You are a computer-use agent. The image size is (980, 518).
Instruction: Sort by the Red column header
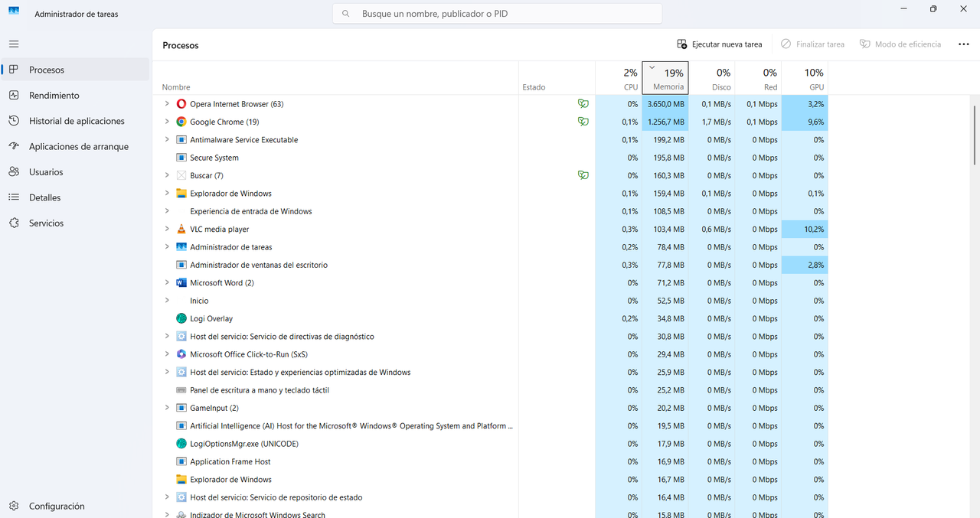(758, 78)
